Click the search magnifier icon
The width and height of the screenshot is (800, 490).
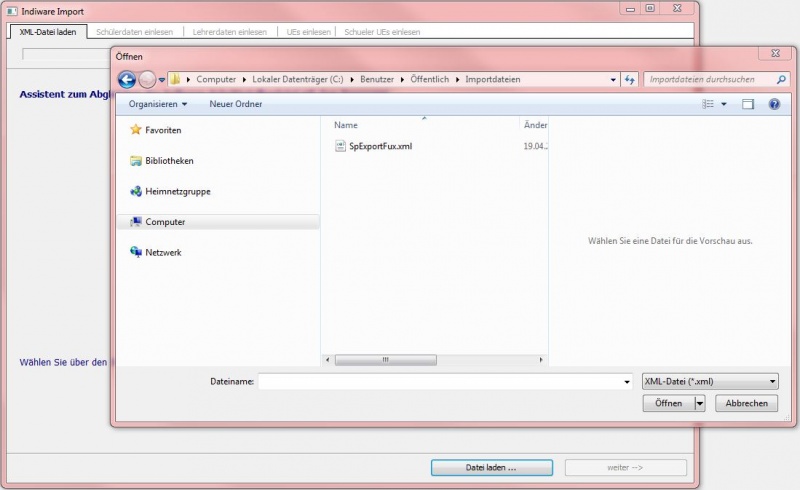[781, 80]
